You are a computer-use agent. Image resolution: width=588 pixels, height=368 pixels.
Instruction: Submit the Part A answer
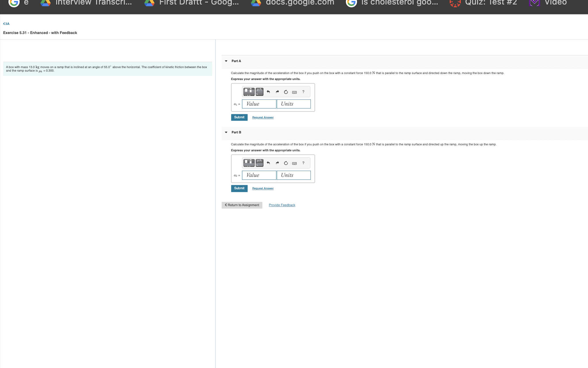coord(239,117)
